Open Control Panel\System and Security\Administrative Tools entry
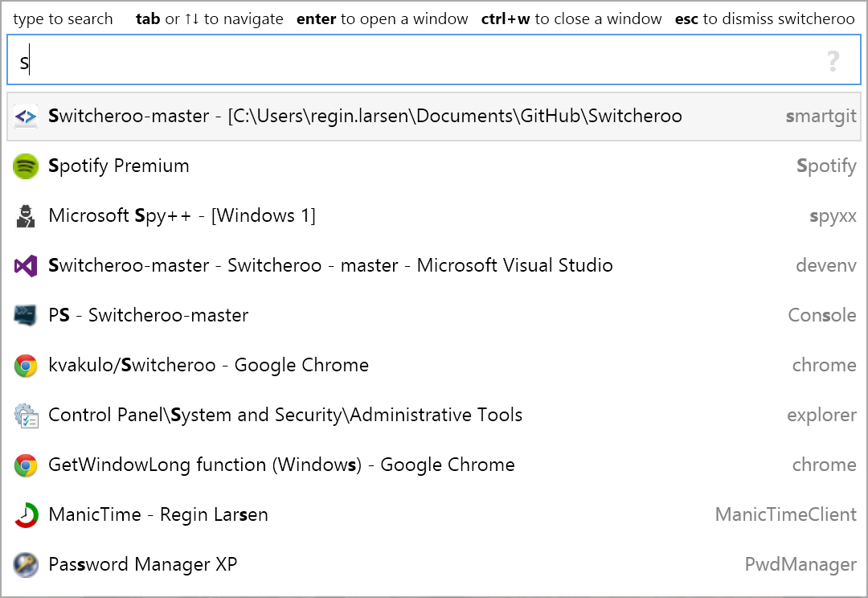The image size is (868, 598). point(434,416)
